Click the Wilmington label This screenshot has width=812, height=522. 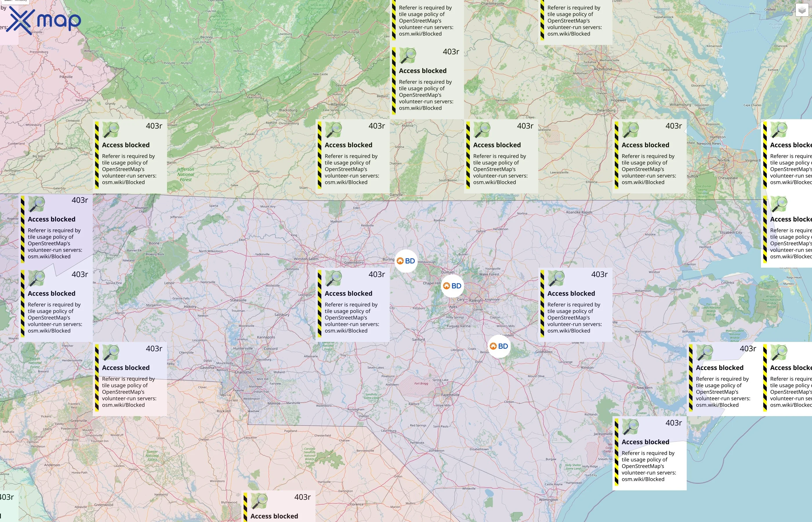point(548,500)
